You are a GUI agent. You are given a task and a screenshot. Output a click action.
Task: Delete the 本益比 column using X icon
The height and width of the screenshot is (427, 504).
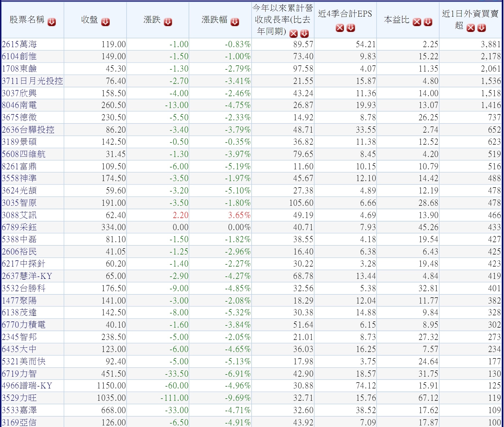click(x=417, y=22)
